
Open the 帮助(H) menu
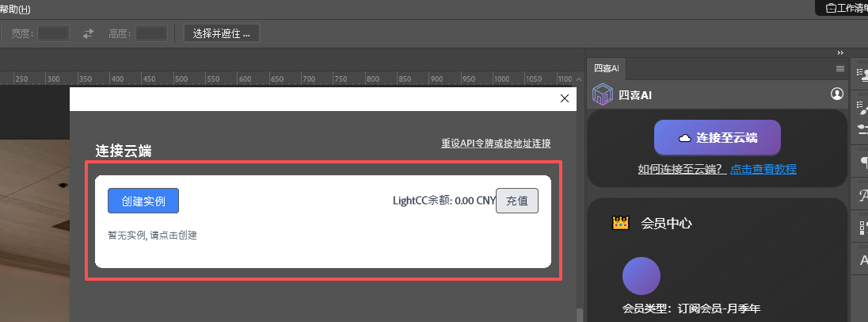[x=16, y=9]
